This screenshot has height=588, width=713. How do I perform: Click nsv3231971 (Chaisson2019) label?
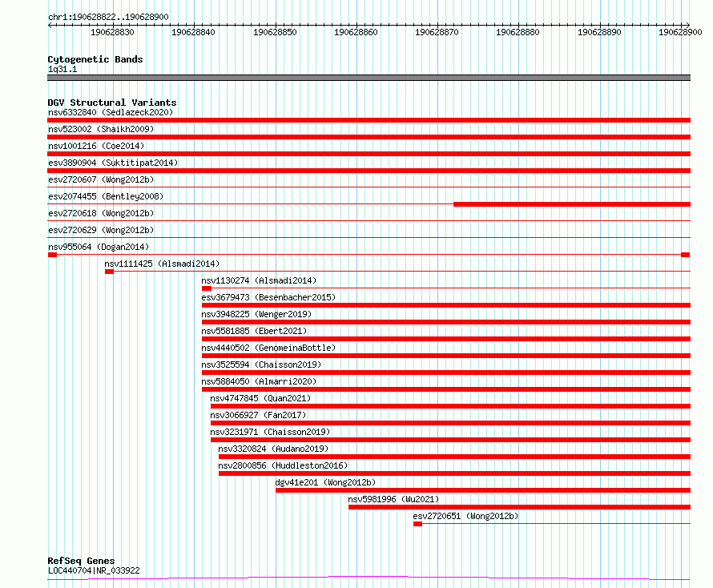pos(270,432)
